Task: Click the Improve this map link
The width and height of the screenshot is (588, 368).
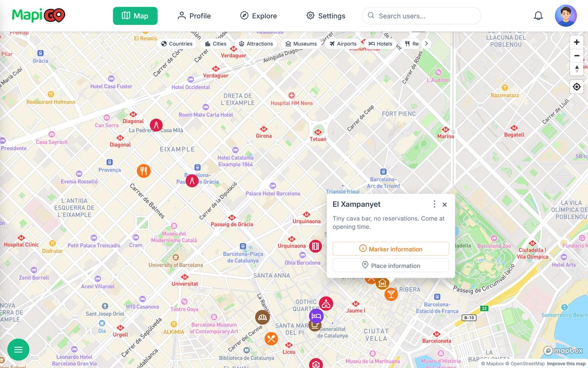Action: 566,364
